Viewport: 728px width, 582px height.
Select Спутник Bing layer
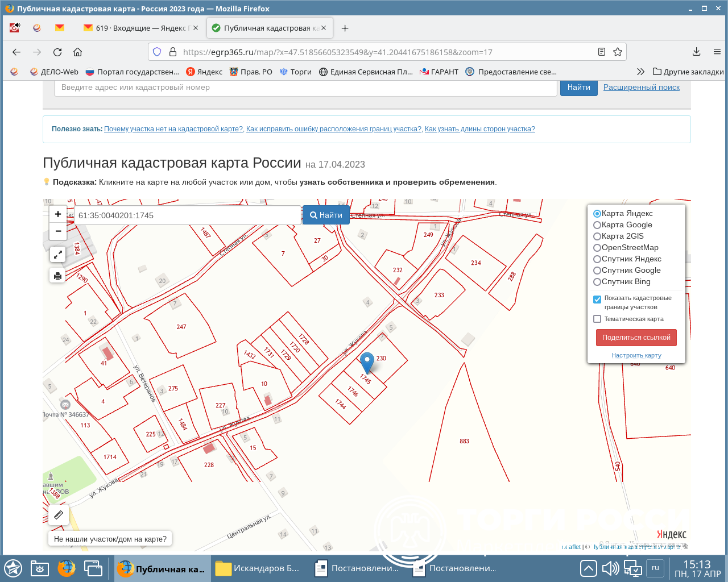(622, 281)
